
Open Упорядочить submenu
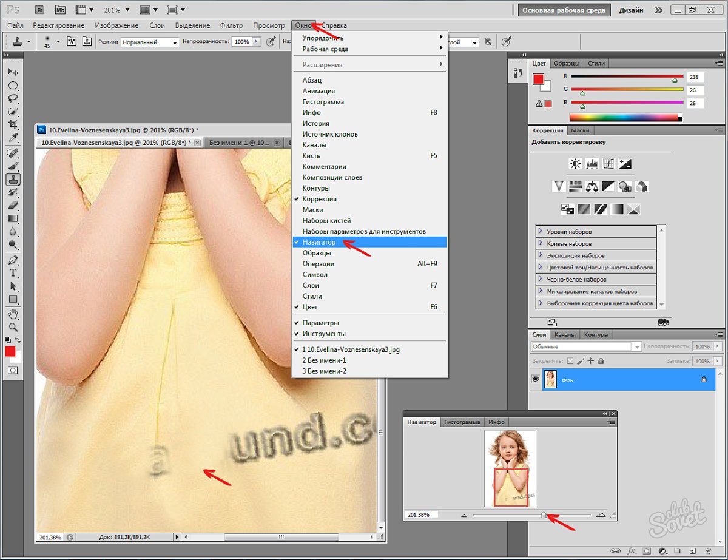pos(369,38)
